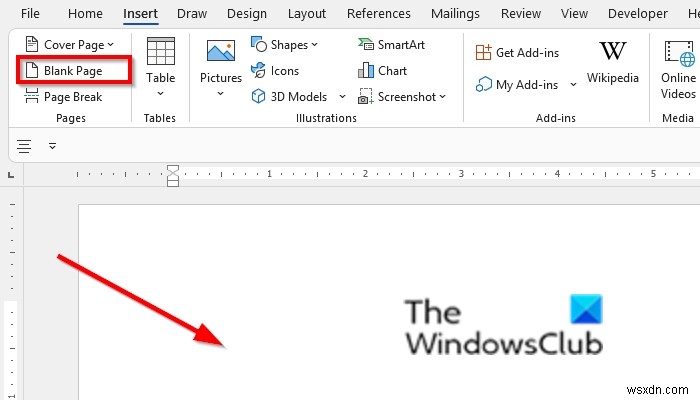Insert a Chart label
The width and height of the screenshot is (700, 400).
tap(392, 71)
